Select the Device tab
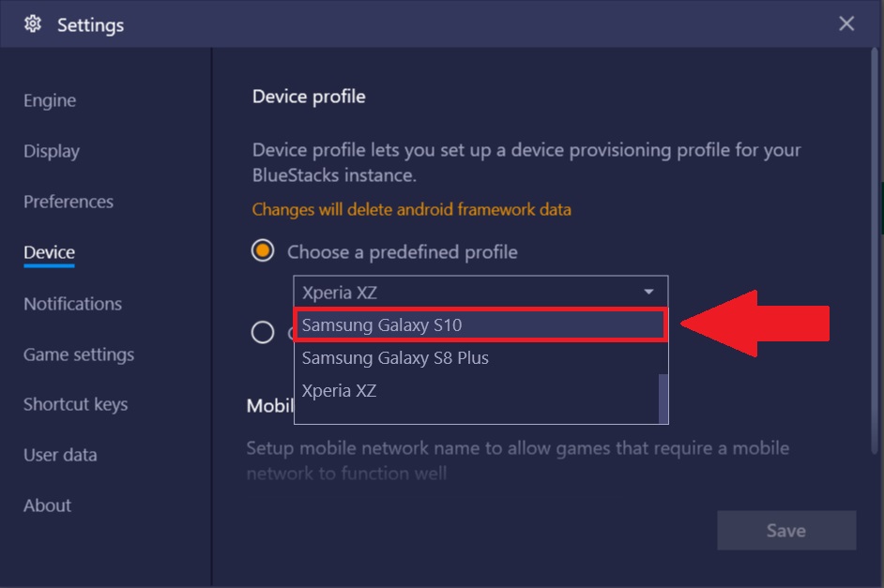 pyautogui.click(x=49, y=252)
